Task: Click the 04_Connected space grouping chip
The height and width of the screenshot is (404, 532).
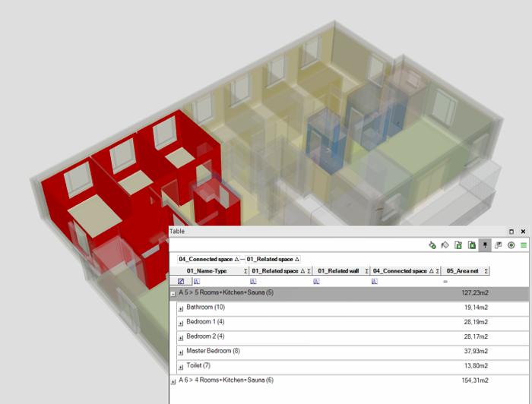Action: 208,259
